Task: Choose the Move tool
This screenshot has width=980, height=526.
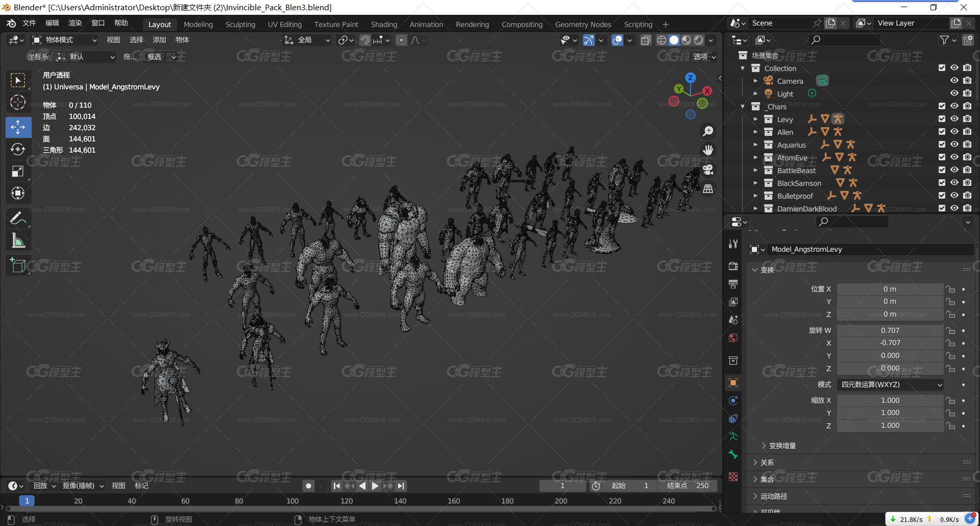Action: [x=18, y=127]
